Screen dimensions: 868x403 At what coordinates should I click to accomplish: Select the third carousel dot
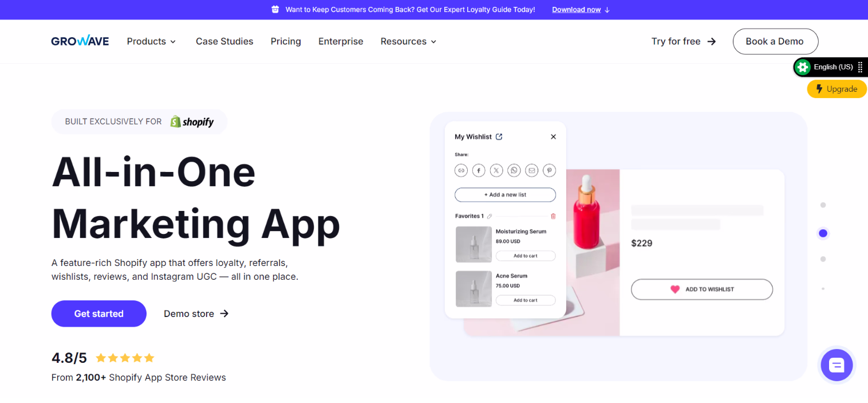coord(823,259)
